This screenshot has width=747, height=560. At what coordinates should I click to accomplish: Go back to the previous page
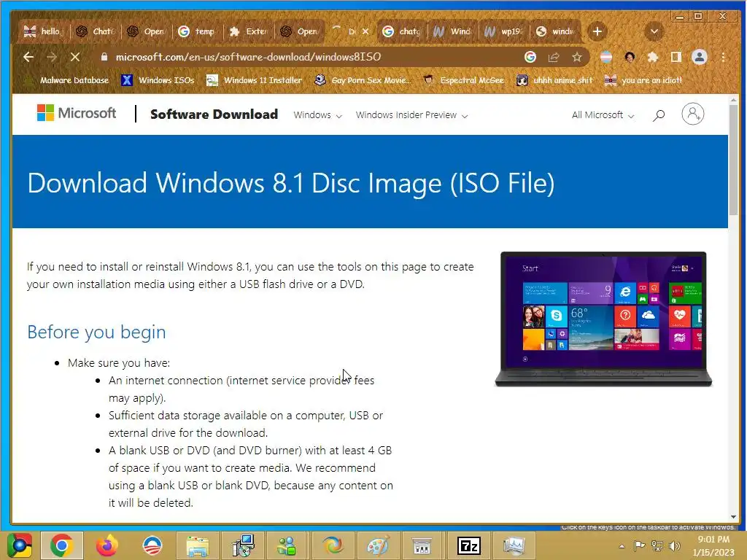point(28,57)
